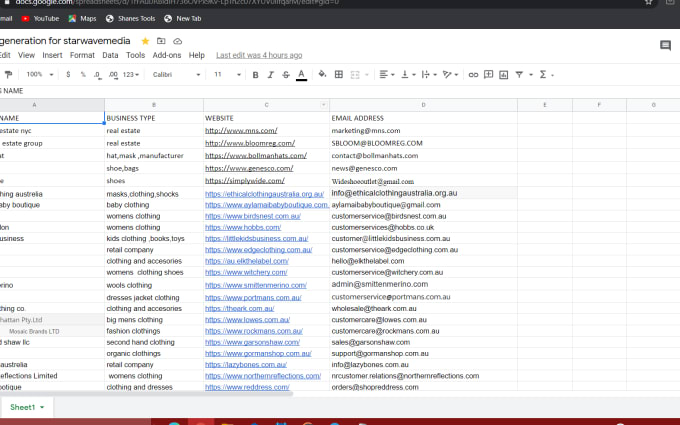The image size is (680, 425).
Task: Open more number formats 123 dropdown
Action: (x=131, y=75)
